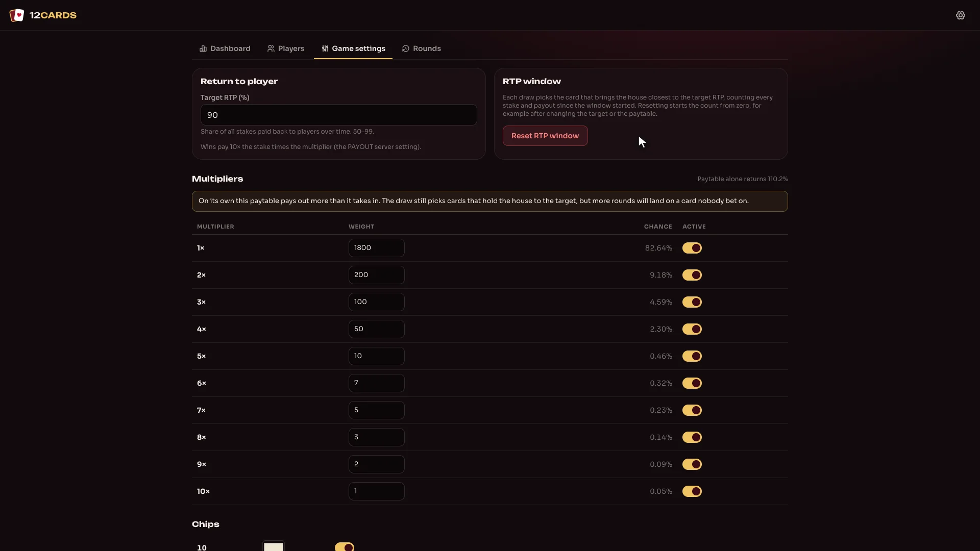This screenshot has height=551, width=980.
Task: Select the Game settings tab
Action: coord(353,48)
